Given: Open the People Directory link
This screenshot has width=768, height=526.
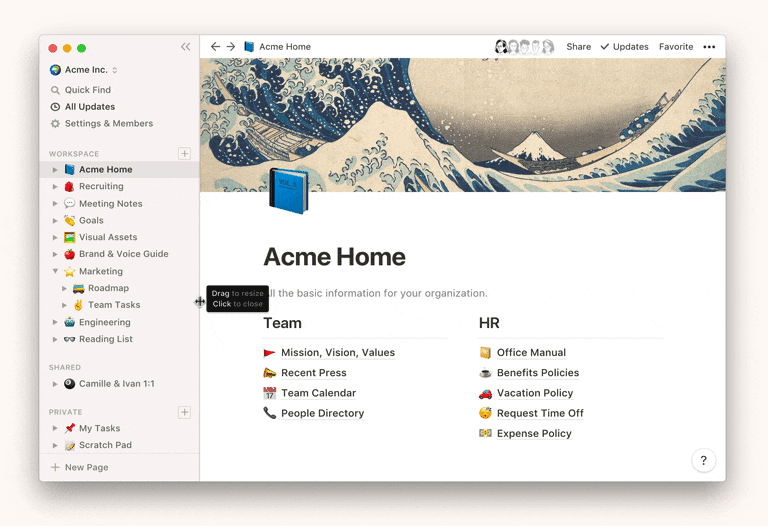Looking at the screenshot, I should pos(322,413).
